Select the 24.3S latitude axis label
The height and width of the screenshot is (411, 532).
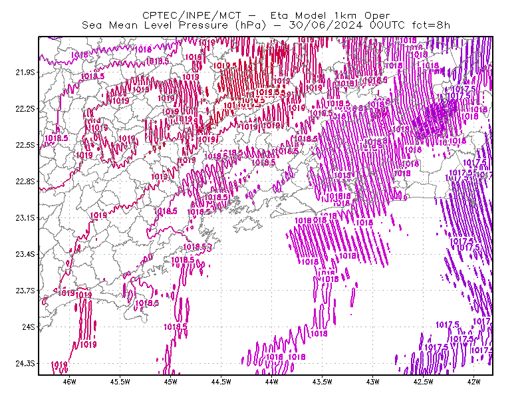click(x=25, y=364)
